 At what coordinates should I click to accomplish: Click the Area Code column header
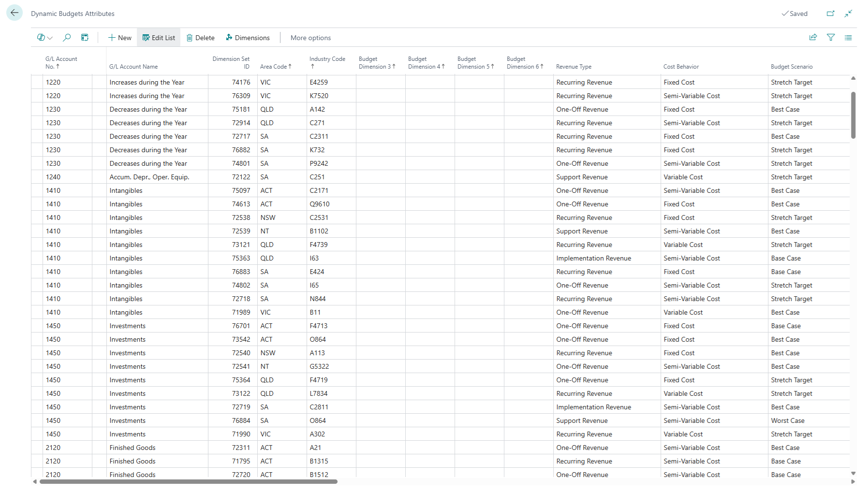[274, 67]
